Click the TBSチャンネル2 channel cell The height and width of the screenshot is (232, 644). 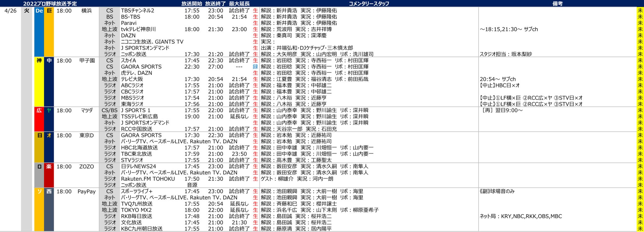coord(138,11)
